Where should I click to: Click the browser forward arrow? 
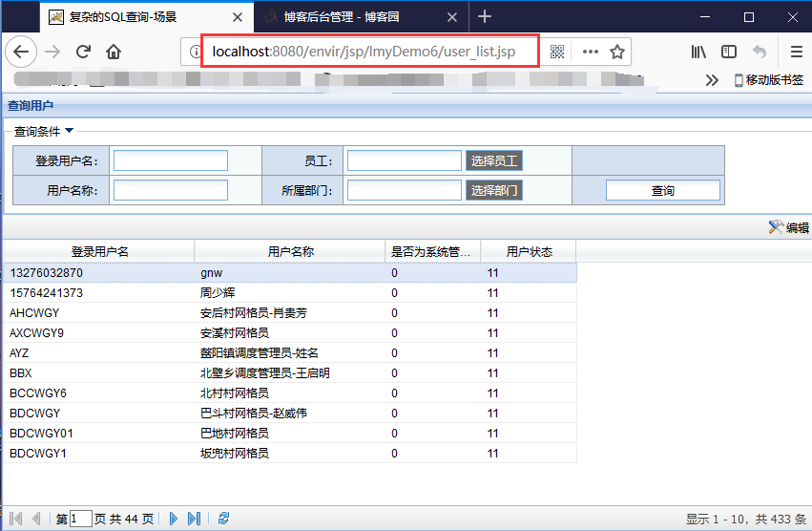(x=52, y=52)
